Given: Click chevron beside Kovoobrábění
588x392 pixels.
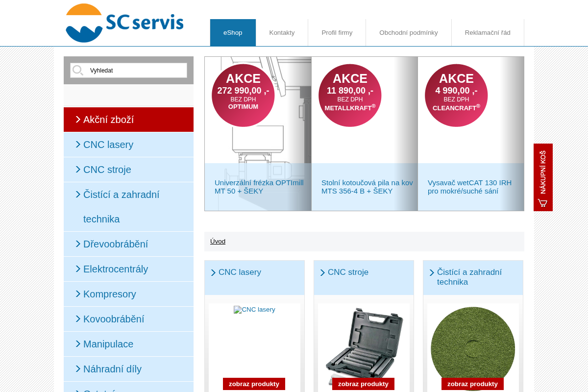Looking at the screenshot, I should [78, 318].
